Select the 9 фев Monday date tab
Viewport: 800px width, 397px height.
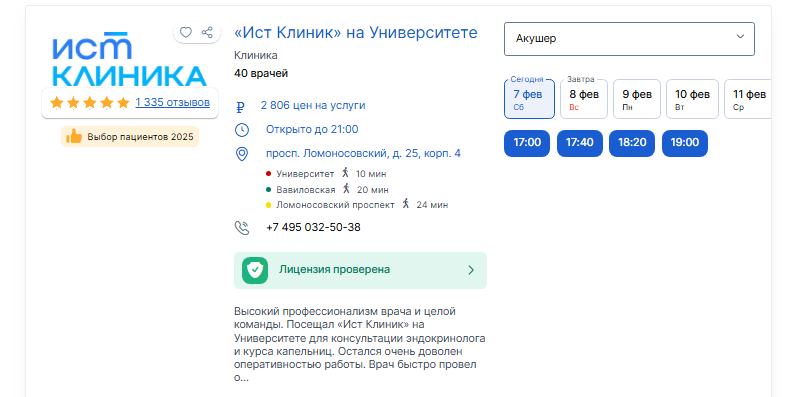coord(637,99)
